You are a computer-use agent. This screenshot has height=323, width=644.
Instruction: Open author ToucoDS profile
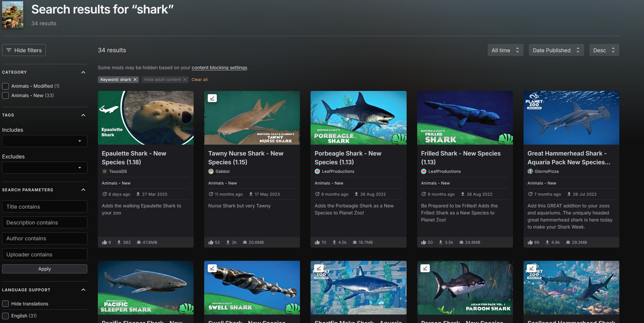pos(118,171)
